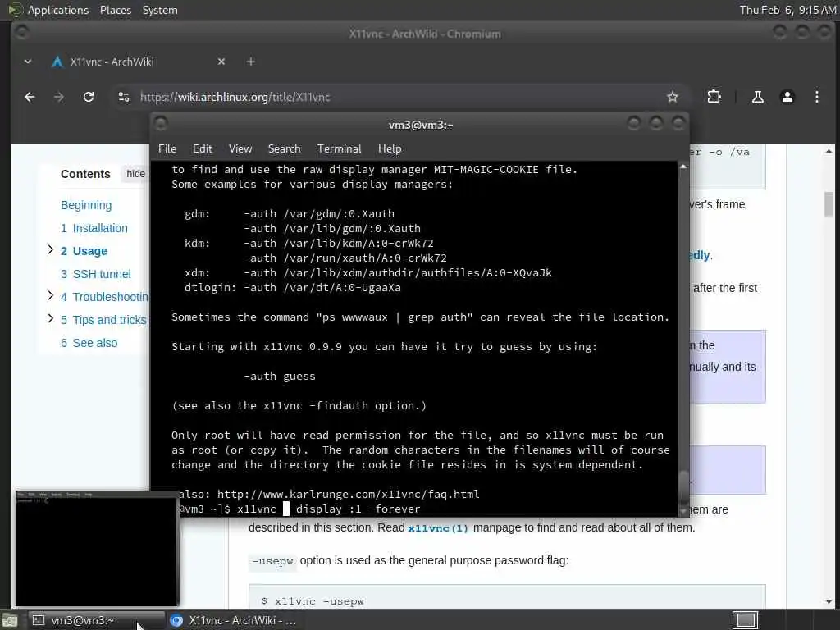
Task: Click the "-auth guess" text in terminal
Action: (x=280, y=376)
